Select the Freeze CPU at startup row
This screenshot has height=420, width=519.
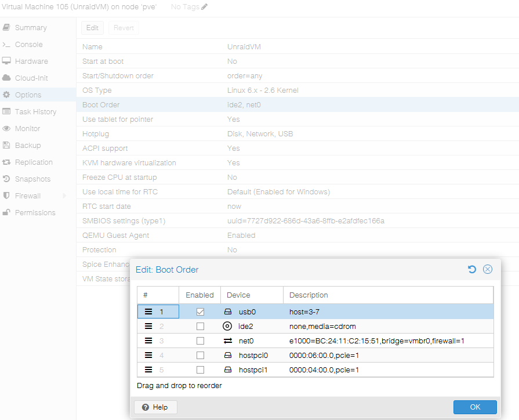tap(297, 177)
